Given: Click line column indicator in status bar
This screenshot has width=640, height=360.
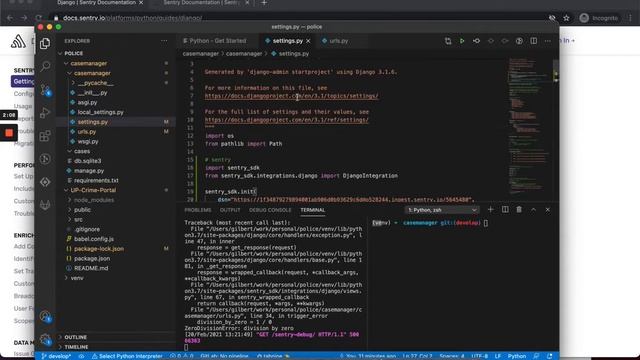Looking at the screenshot, I should pos(417,356).
